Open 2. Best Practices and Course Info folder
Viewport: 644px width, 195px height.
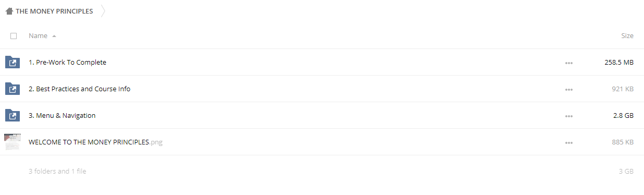tap(79, 89)
